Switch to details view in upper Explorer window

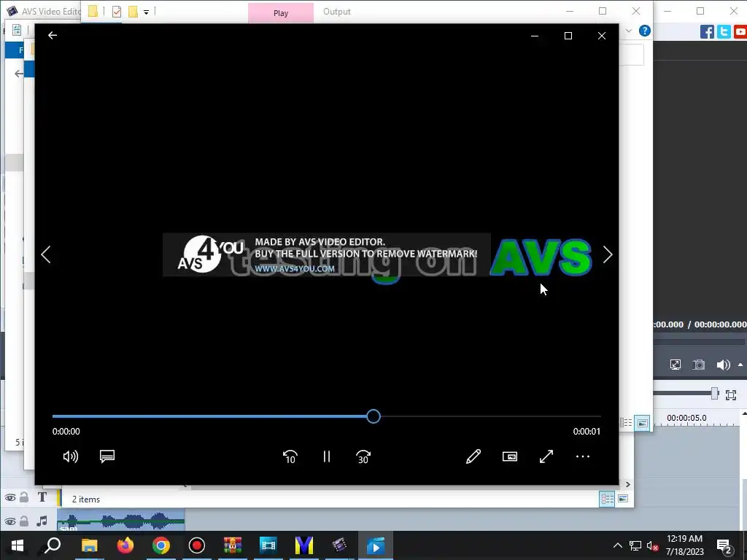626,423
